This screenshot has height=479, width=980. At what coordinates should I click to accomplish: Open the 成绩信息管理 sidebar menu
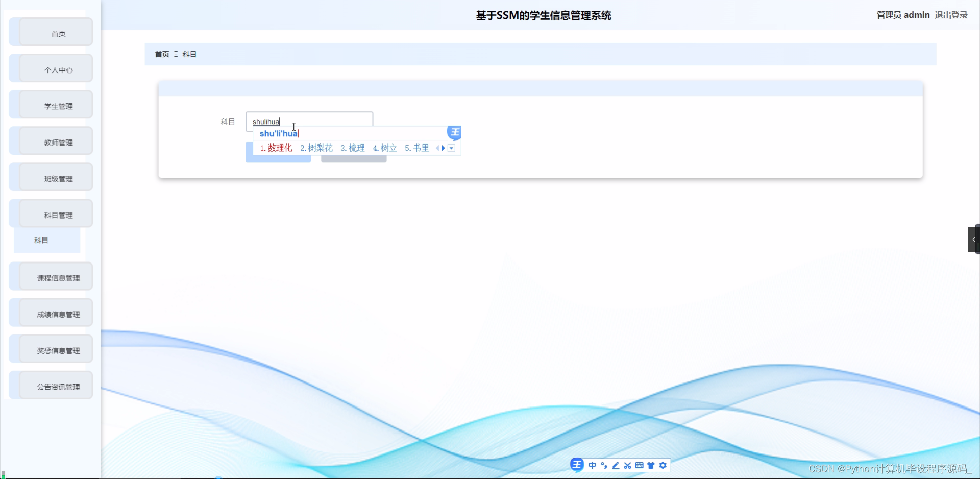[58, 314]
